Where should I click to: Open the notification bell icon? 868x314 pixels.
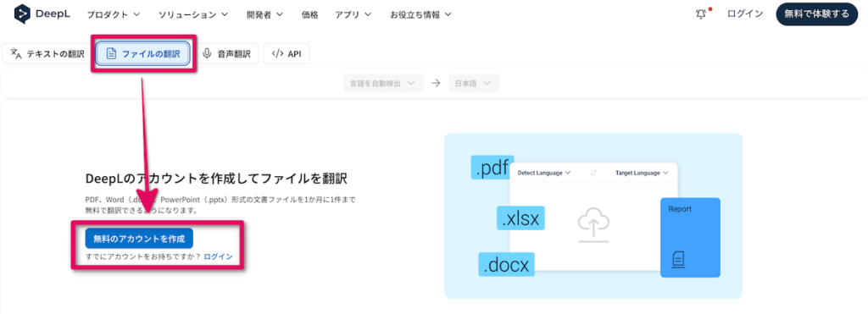tap(701, 14)
